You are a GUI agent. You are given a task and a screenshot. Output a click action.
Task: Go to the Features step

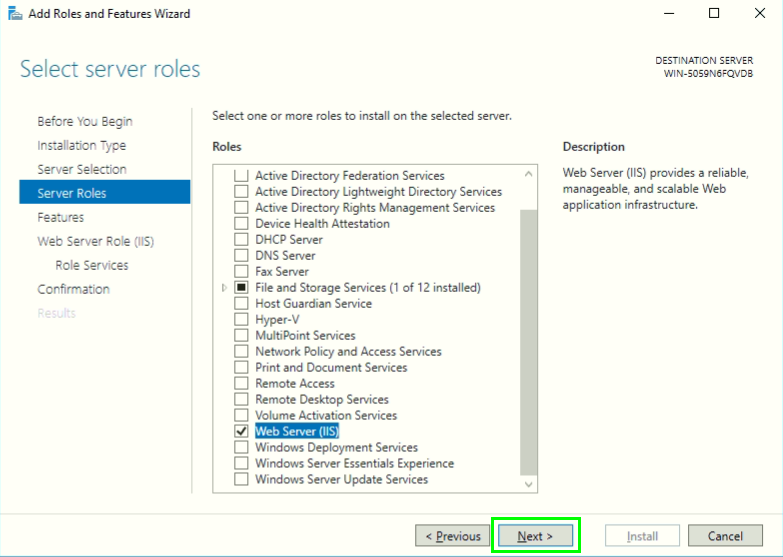click(x=60, y=217)
